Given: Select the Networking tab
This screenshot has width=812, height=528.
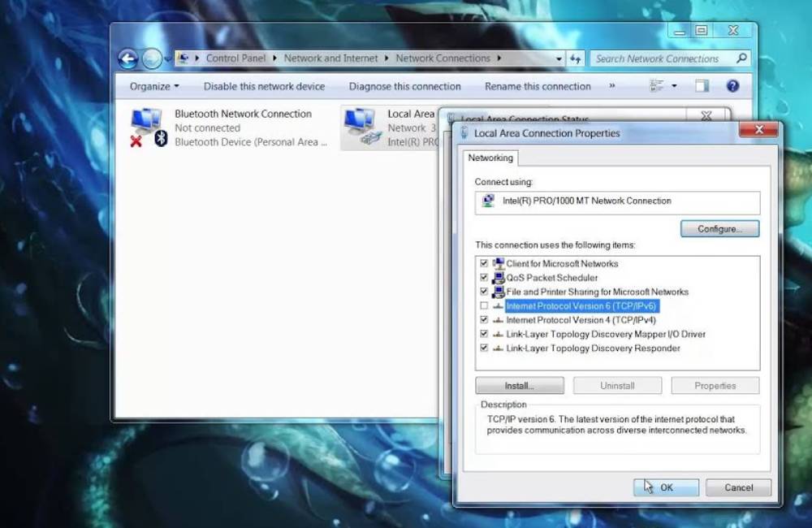Looking at the screenshot, I should pos(490,158).
